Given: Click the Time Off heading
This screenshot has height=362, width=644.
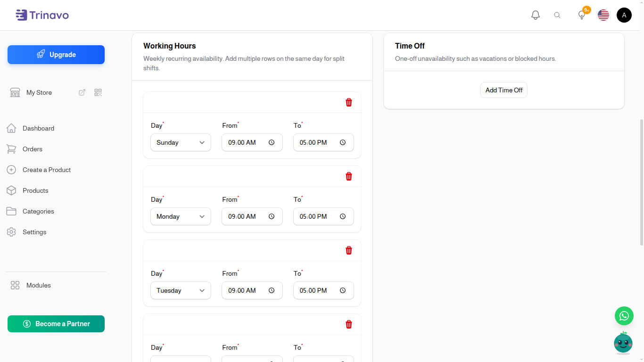Looking at the screenshot, I should (410, 46).
